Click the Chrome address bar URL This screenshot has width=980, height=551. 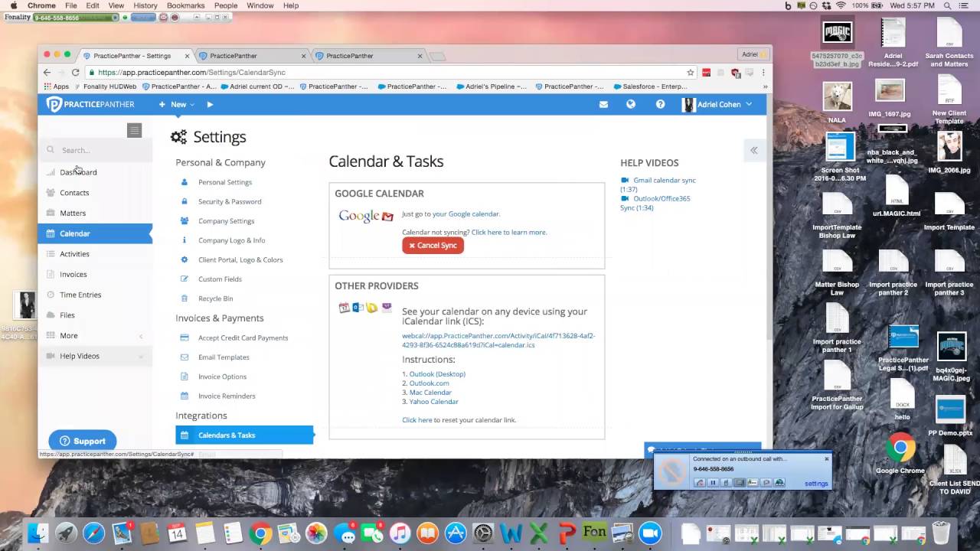[x=191, y=72]
